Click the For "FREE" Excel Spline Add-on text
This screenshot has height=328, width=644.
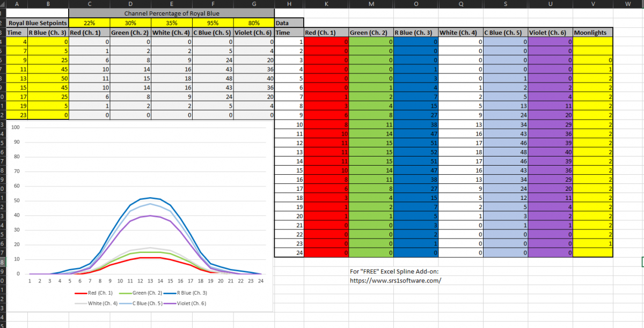click(x=394, y=272)
